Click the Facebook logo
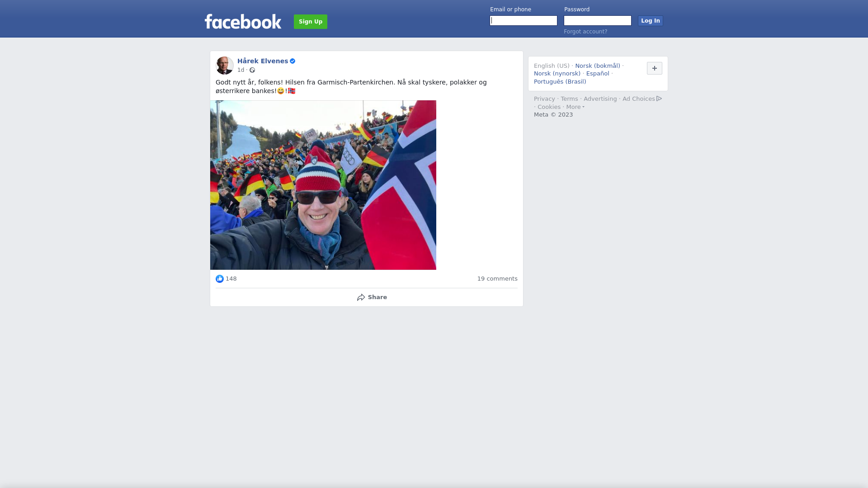Screen dimensions: 868x488 click(x=243, y=21)
